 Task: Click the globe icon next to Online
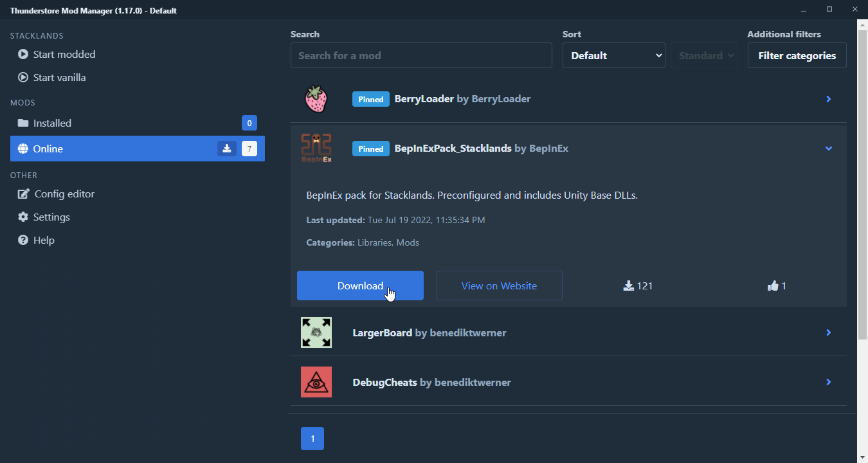click(x=23, y=149)
